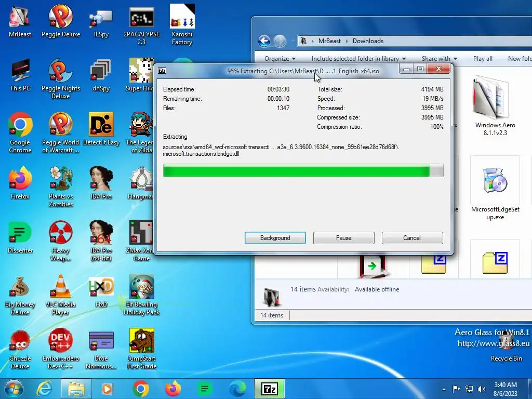532x399 pixels.
Task: Open Chuzzle Deluxe desktop shortcut
Action: (x=20, y=349)
